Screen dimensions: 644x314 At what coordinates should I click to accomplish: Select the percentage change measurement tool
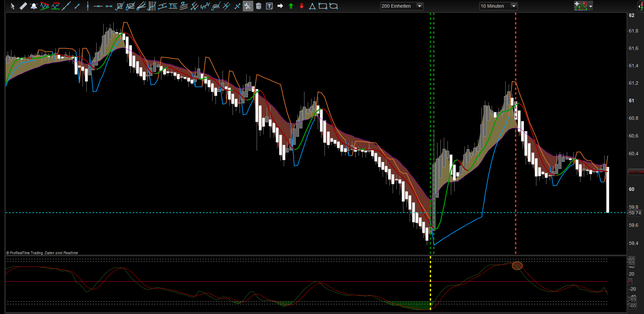coord(173,6)
